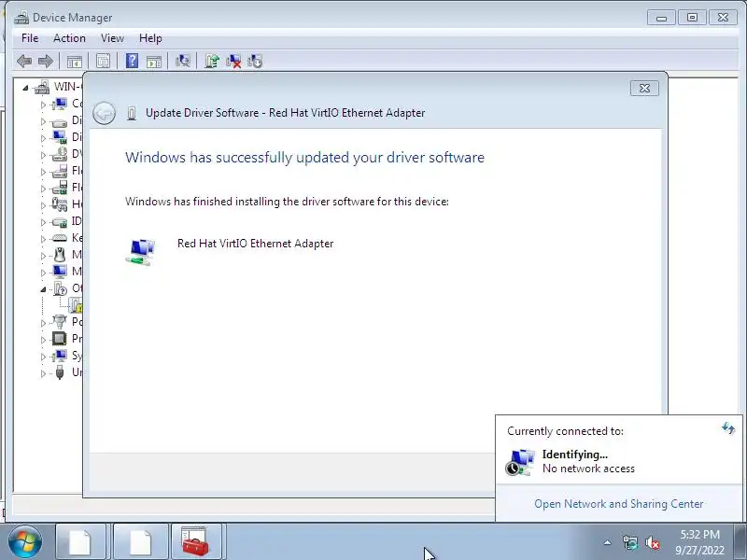The height and width of the screenshot is (560, 747).
Task: Click the Uninstall device icon with red X
Action: [233, 61]
